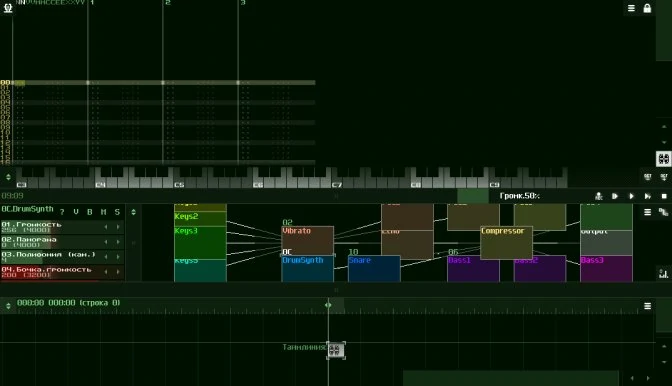Expand the timeline section up-down arrows
This screenshot has width=672, height=386.
point(8,306)
